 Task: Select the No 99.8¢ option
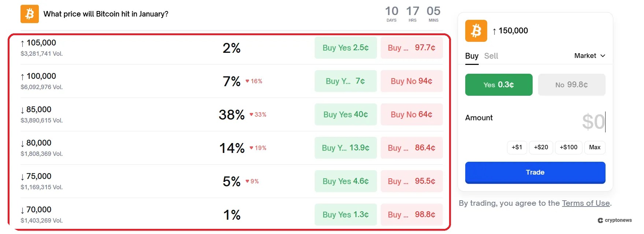pyautogui.click(x=571, y=85)
